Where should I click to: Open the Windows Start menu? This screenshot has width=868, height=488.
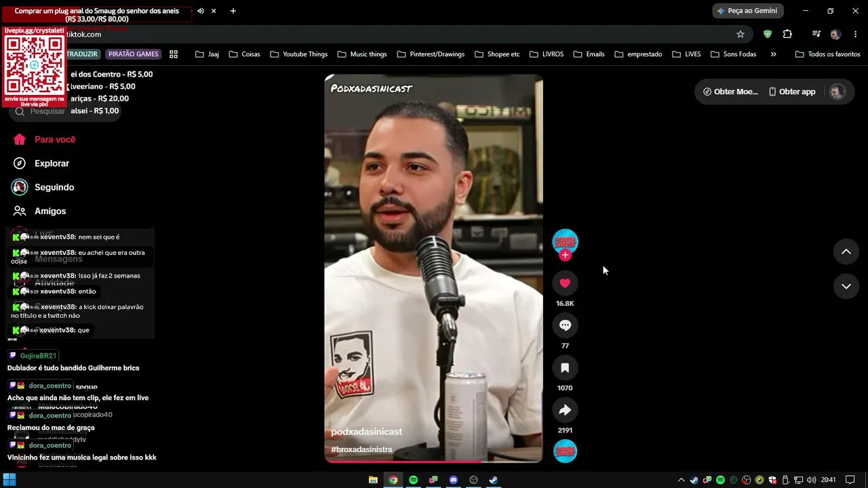click(x=9, y=480)
